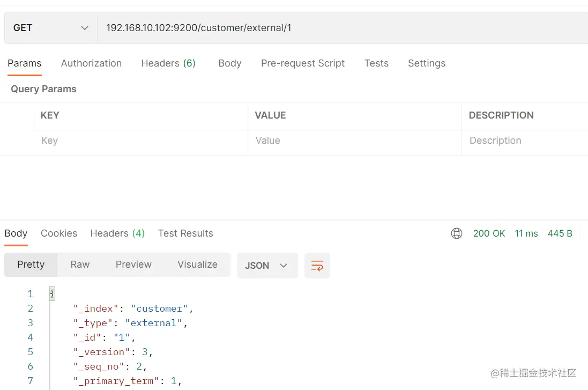
Task: Toggle the wrap lines icon
Action: pyautogui.click(x=317, y=266)
